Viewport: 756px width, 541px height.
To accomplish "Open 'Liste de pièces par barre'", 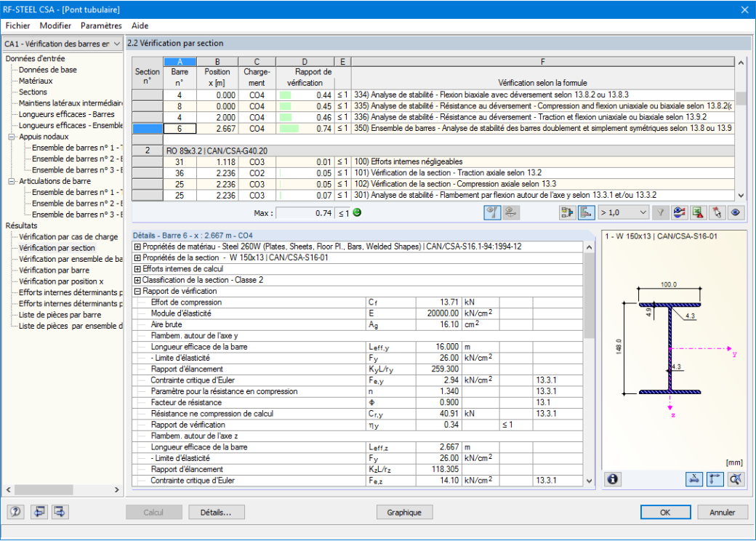I will point(60,315).
